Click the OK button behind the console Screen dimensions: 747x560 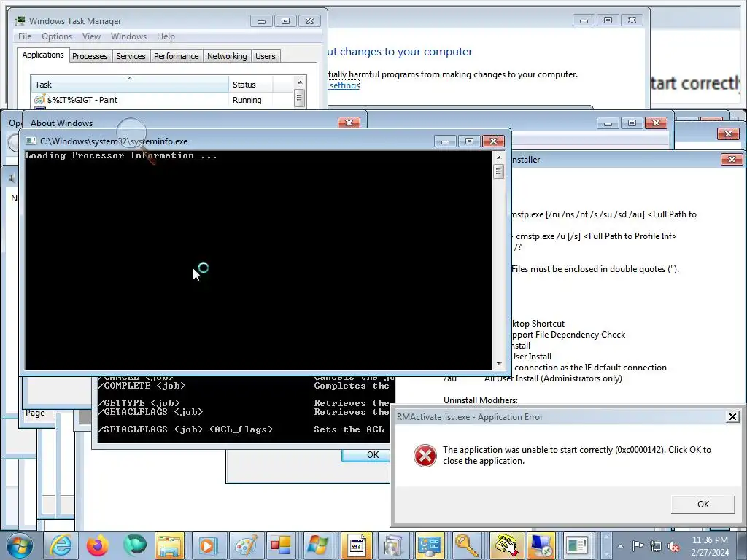[366, 455]
